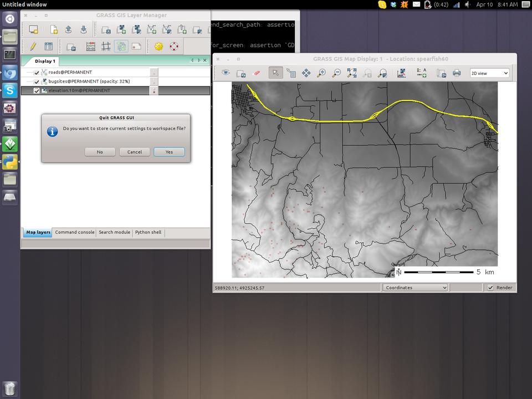The width and height of the screenshot is (532, 399).
Task: Open the GRASS settings gear icon
Action: (x=159, y=47)
